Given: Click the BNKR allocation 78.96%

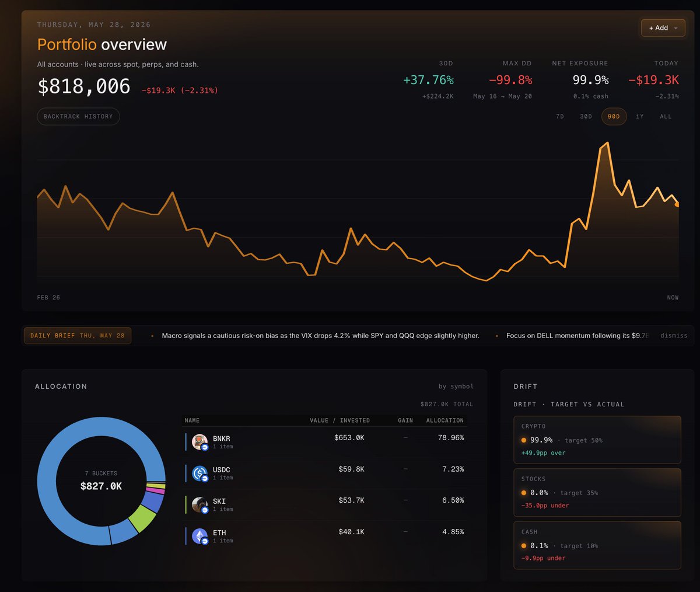Looking at the screenshot, I should click(x=451, y=438).
